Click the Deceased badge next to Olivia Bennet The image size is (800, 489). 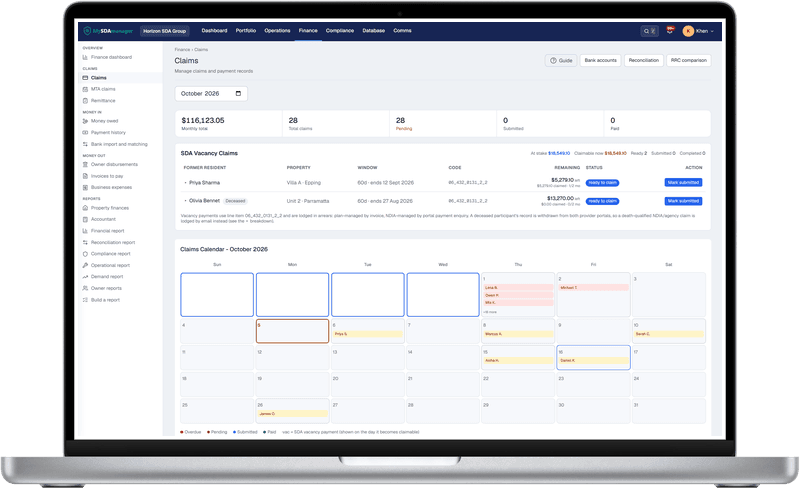click(x=235, y=201)
